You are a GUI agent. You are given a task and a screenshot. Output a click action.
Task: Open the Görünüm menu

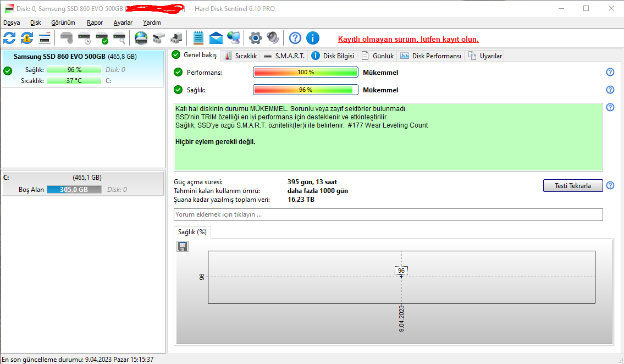pyautogui.click(x=63, y=23)
